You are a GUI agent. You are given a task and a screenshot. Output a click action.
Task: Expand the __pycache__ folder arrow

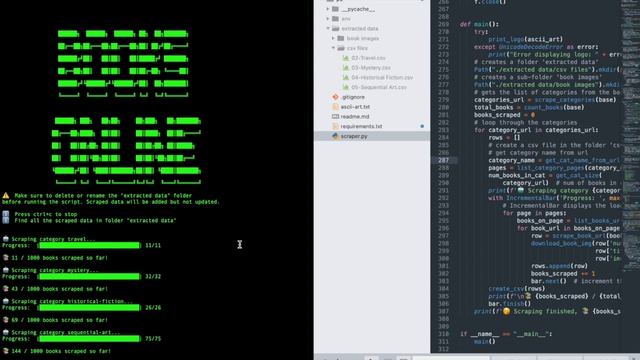pos(328,9)
